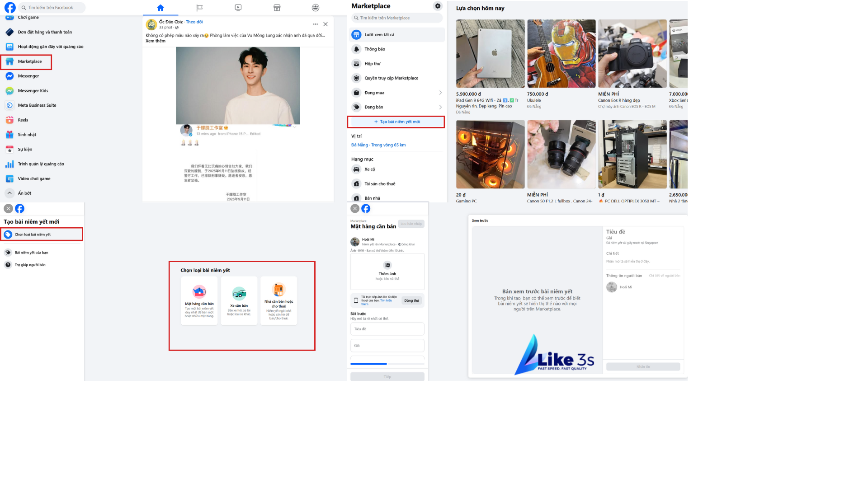Open Thông báo in the Marketplace panel
Screen dimensions: 868x488
(x=374, y=49)
